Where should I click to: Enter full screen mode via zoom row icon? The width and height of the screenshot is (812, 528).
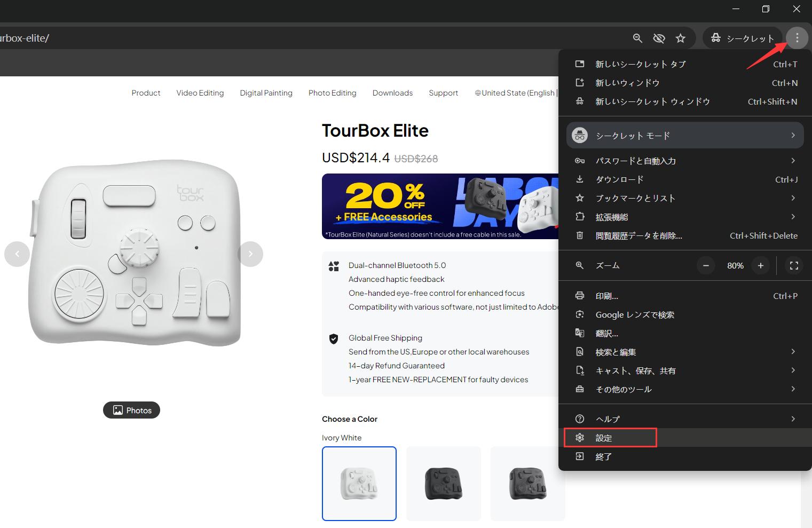pyautogui.click(x=794, y=265)
